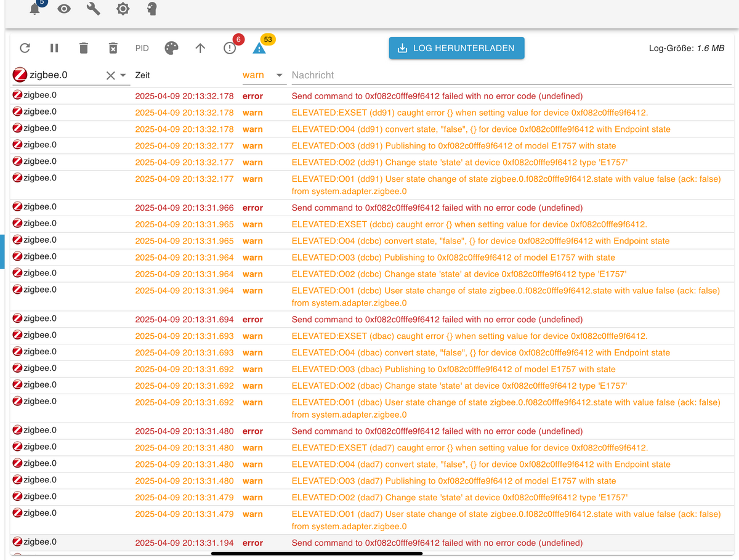Select the O01 (dad7) user state change message

(x=506, y=519)
